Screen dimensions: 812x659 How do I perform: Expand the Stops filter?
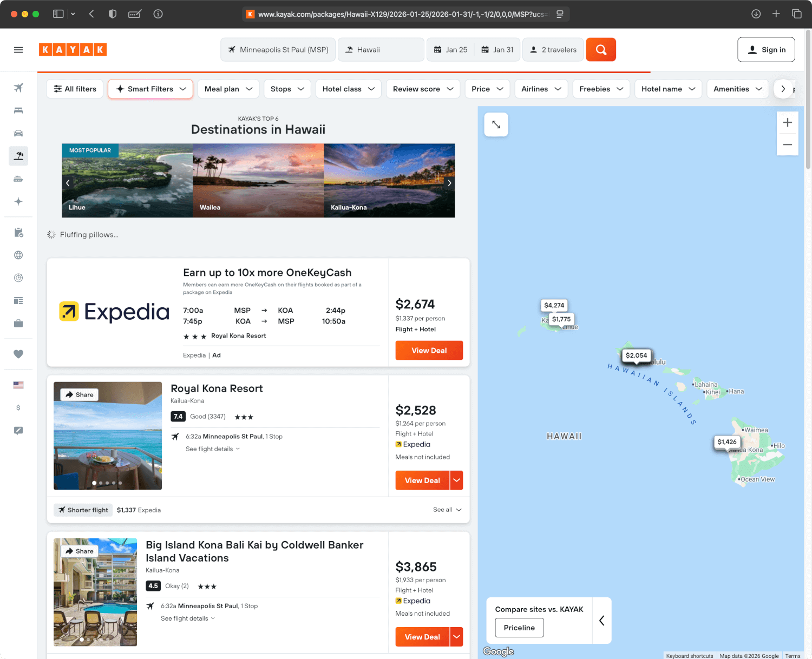287,89
